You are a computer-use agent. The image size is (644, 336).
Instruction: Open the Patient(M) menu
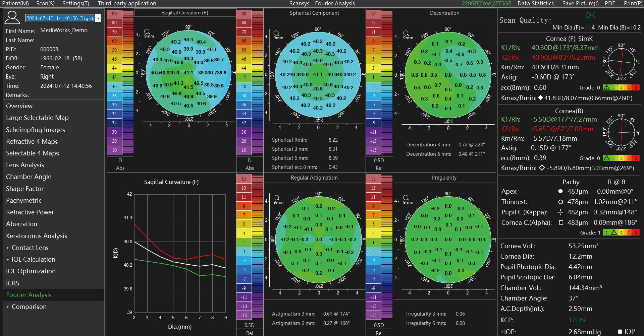[15, 3]
